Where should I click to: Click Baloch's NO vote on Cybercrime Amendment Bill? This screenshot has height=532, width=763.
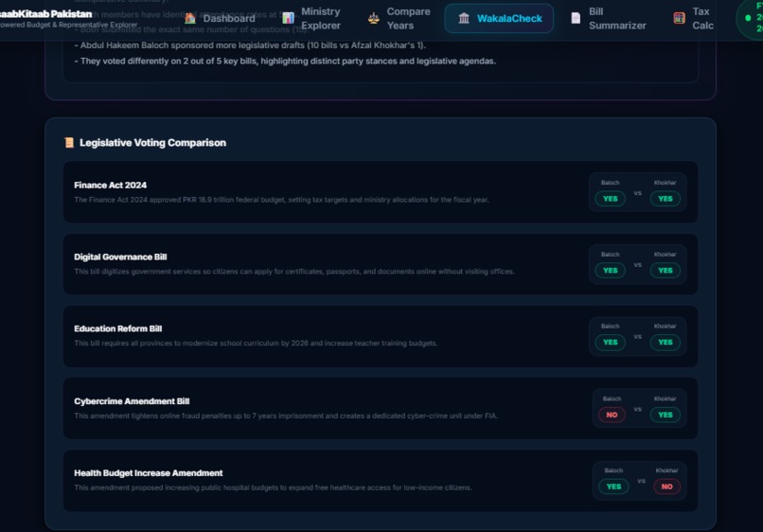(x=612, y=415)
